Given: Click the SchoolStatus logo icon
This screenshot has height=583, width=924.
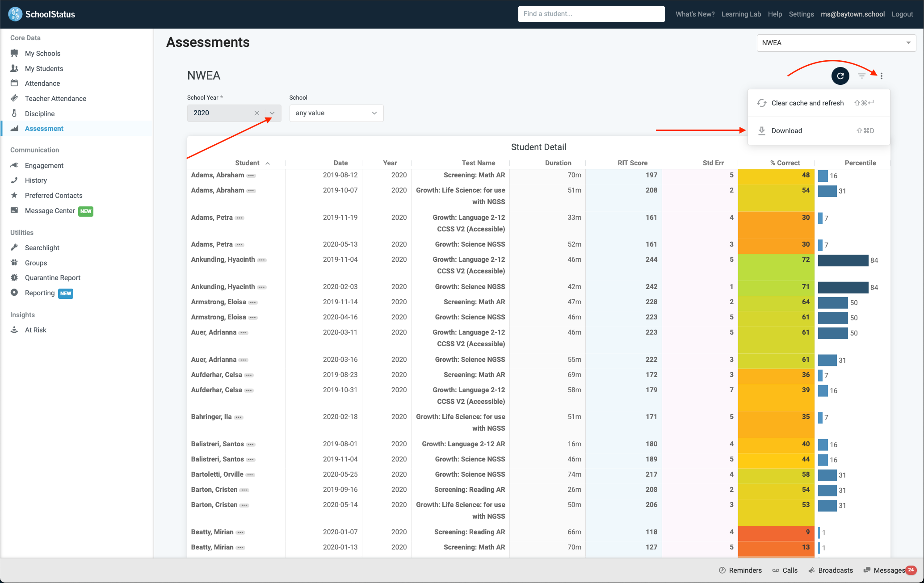Looking at the screenshot, I should [15, 14].
